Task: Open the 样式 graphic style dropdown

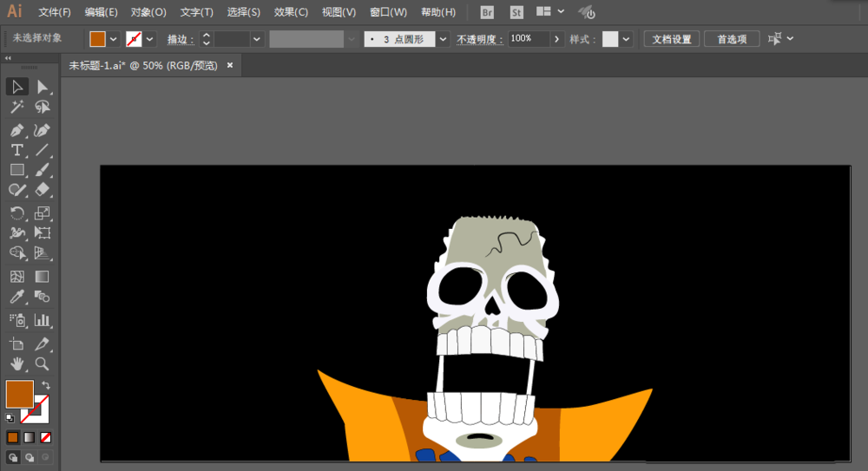Action: coord(626,39)
